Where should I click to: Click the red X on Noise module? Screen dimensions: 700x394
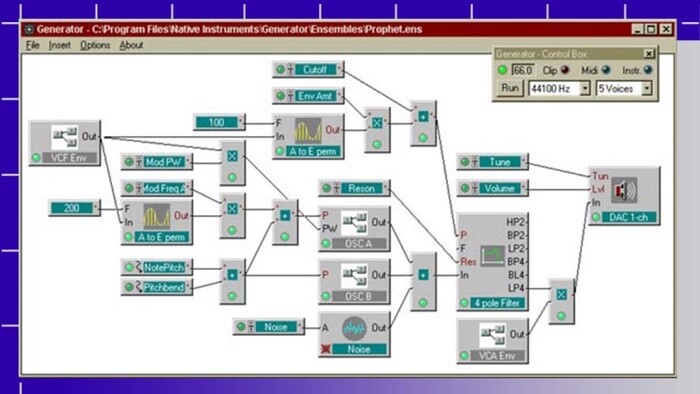326,348
